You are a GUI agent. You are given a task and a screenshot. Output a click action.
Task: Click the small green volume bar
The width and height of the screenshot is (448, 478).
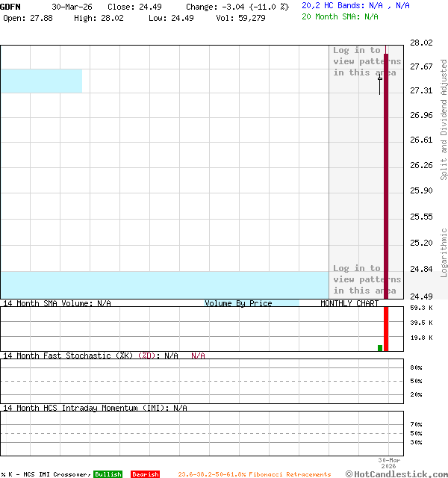[380, 347]
